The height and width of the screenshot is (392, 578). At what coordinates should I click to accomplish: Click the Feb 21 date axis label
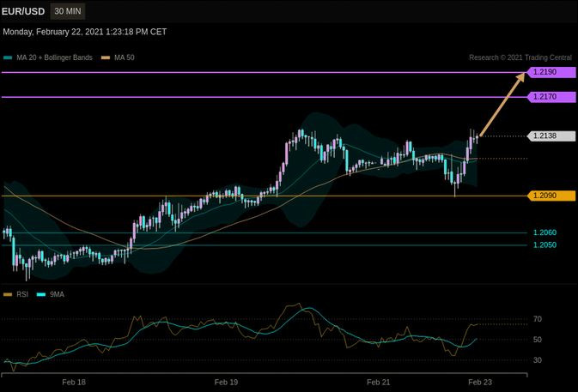point(378,383)
